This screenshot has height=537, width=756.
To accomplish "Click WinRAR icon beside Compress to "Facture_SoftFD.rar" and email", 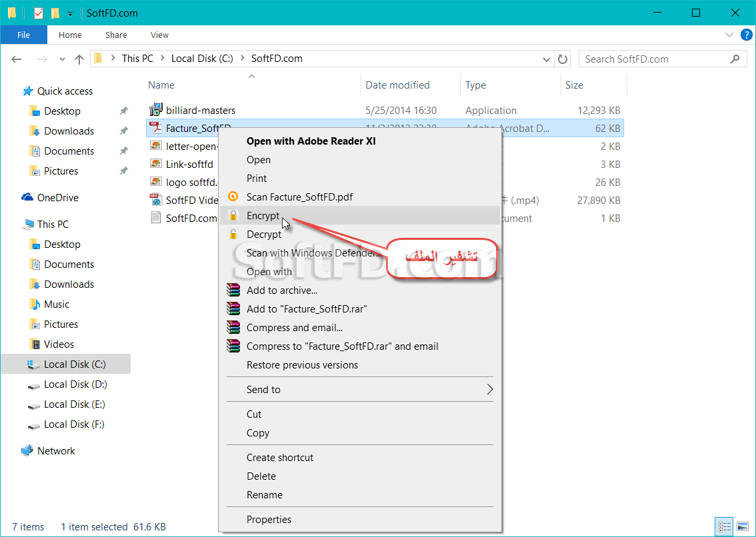I will [233, 346].
